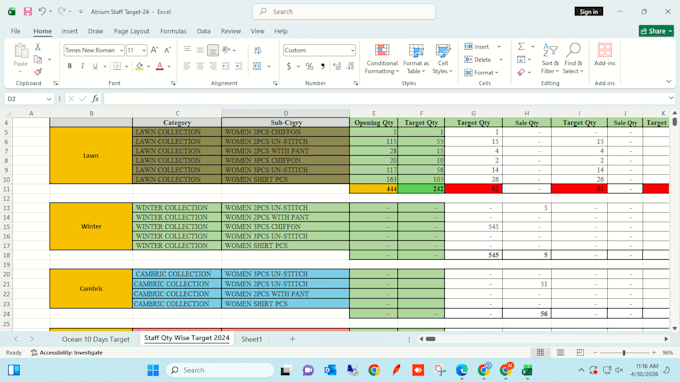Apply Accounting dollar number format
Image resolution: width=680 pixels, height=382 pixels.
(289, 66)
